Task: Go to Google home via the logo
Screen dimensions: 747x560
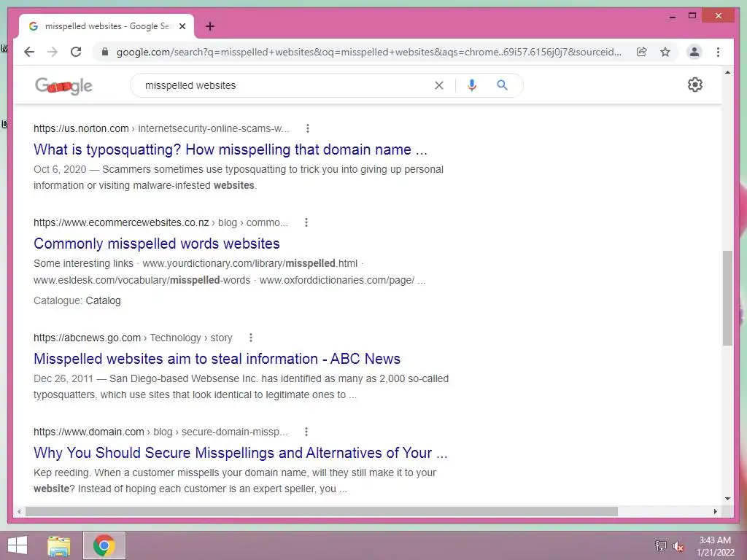Action: coord(63,86)
